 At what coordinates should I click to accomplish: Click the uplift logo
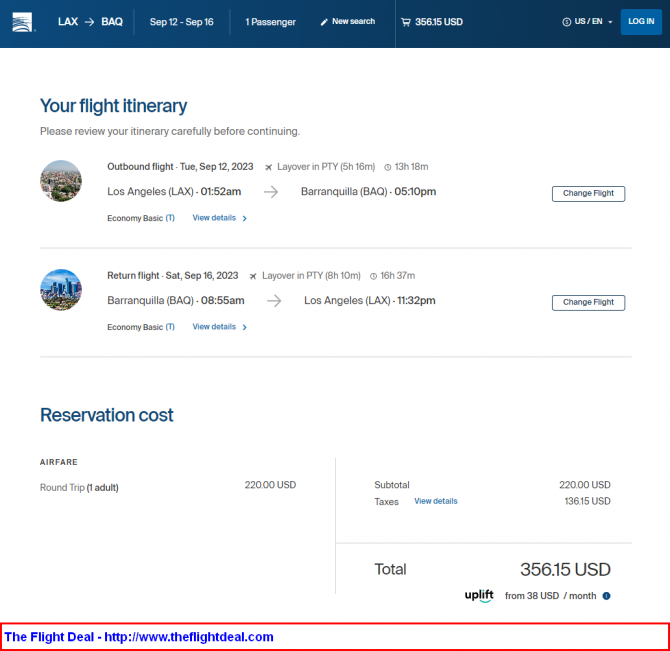pos(479,595)
